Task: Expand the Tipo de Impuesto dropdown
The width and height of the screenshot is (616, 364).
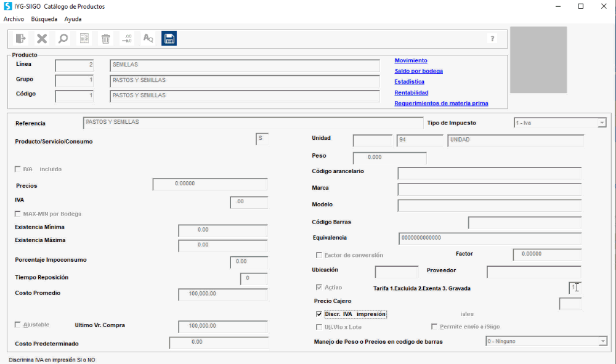Action: pyautogui.click(x=602, y=123)
